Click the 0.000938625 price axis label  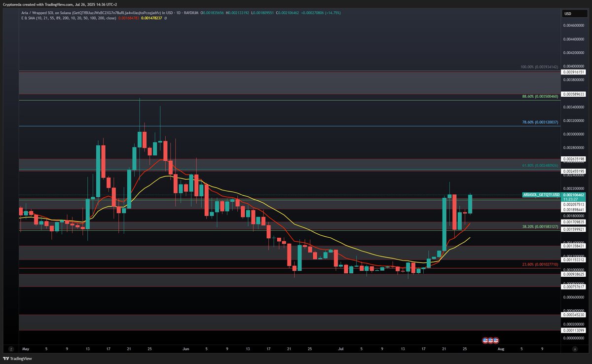click(574, 274)
